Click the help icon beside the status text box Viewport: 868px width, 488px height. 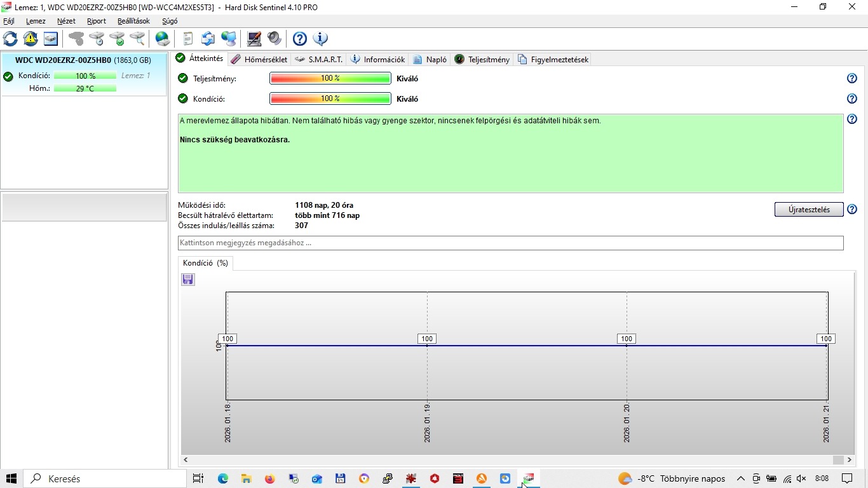(852, 119)
